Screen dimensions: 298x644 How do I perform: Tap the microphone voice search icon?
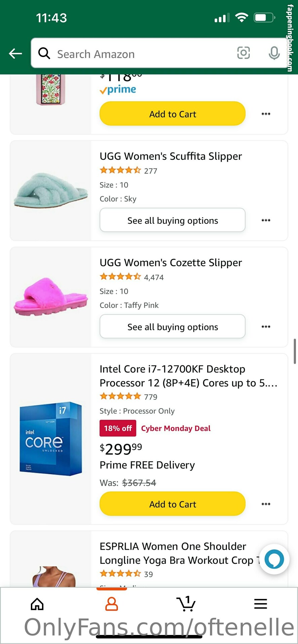[274, 53]
